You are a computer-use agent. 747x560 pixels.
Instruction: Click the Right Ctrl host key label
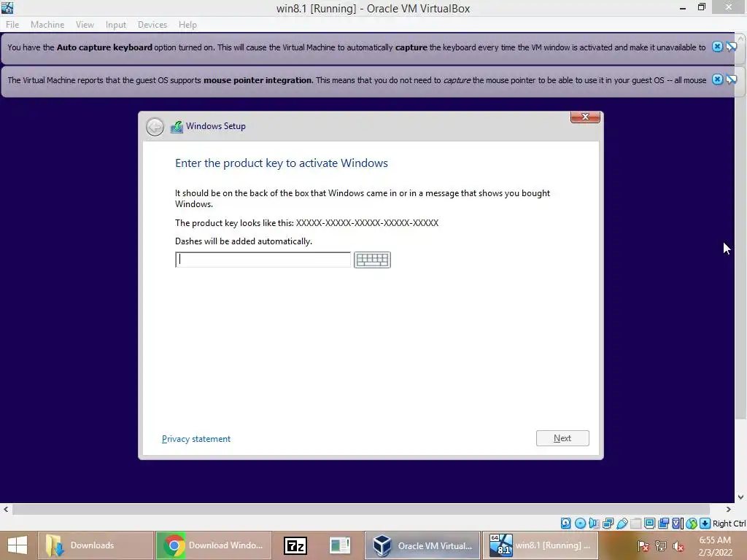coord(729,524)
